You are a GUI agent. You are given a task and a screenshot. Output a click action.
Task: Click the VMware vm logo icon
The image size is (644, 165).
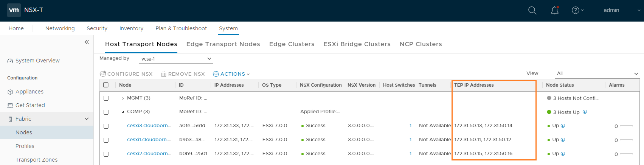coord(14,10)
